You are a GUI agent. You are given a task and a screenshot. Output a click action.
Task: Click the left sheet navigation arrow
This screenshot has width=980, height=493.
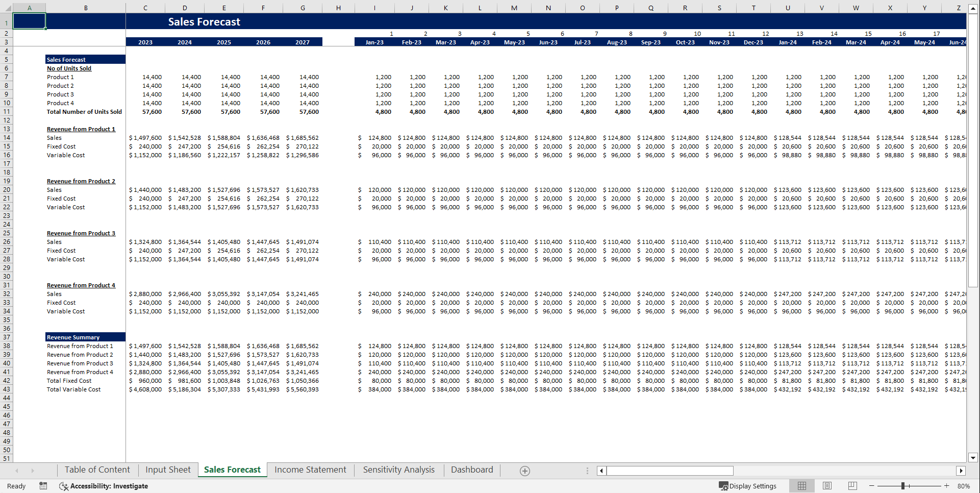pos(17,470)
